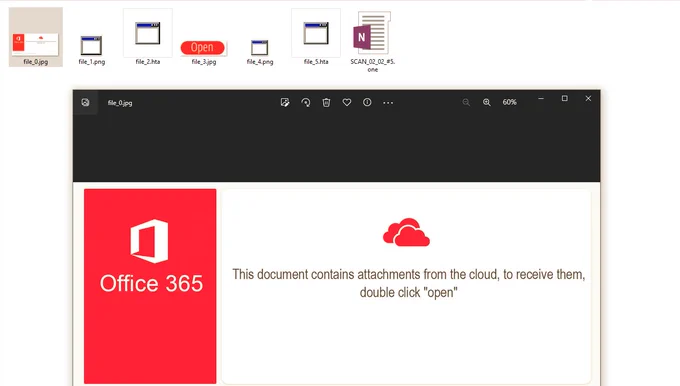Select the file_2.hta file icon

[x=148, y=33]
